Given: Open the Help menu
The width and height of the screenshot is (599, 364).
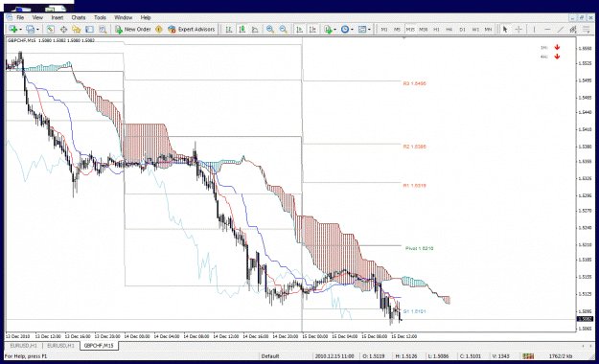Looking at the screenshot, I should [146, 17].
